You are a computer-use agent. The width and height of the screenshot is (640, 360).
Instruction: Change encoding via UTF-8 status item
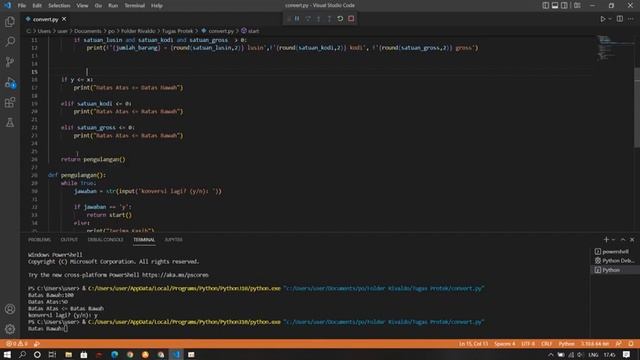528,344
